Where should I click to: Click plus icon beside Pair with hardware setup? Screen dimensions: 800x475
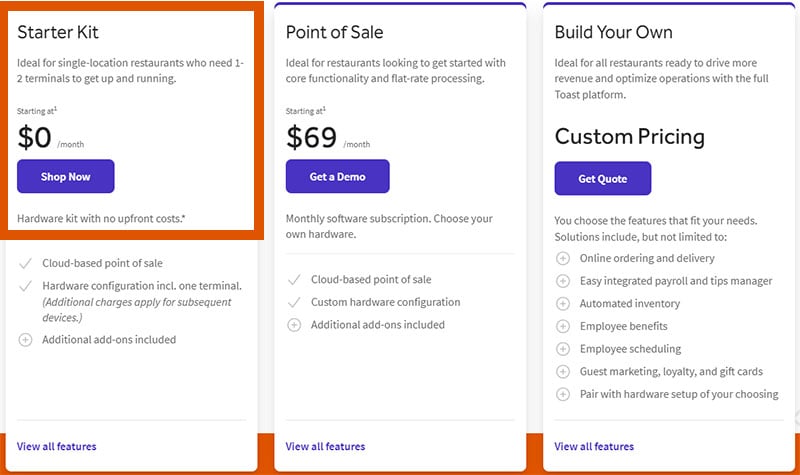[x=562, y=394]
